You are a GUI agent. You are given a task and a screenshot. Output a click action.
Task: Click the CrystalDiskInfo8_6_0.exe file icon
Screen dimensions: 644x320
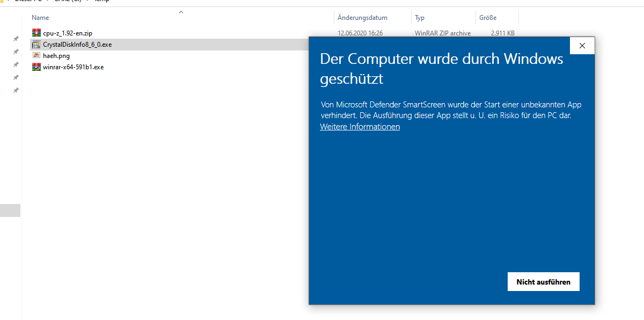click(x=36, y=44)
